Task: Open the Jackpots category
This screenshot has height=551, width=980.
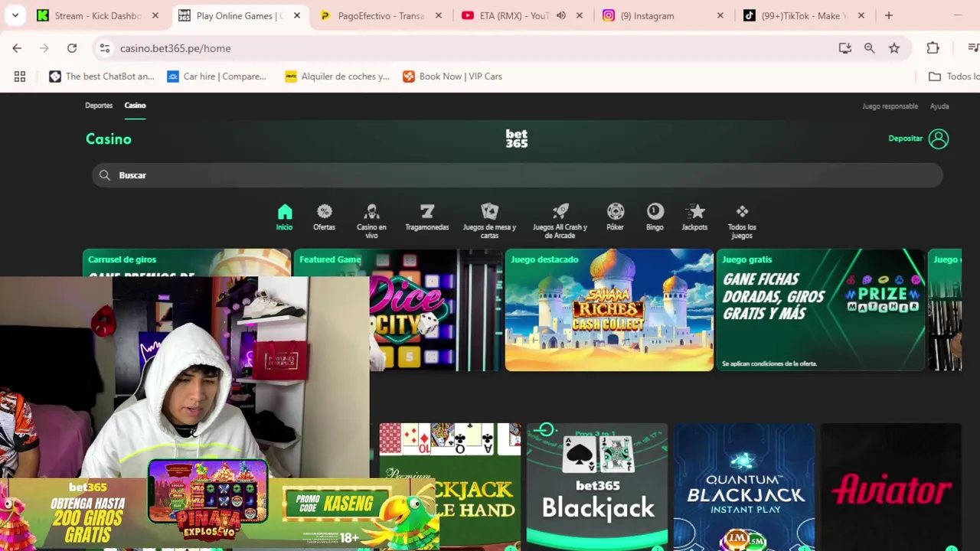Action: (x=695, y=217)
